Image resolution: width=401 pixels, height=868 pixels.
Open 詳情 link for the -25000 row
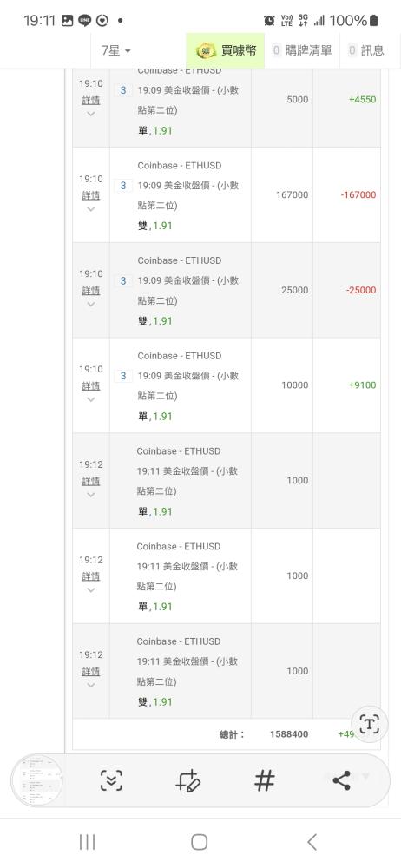91,291
